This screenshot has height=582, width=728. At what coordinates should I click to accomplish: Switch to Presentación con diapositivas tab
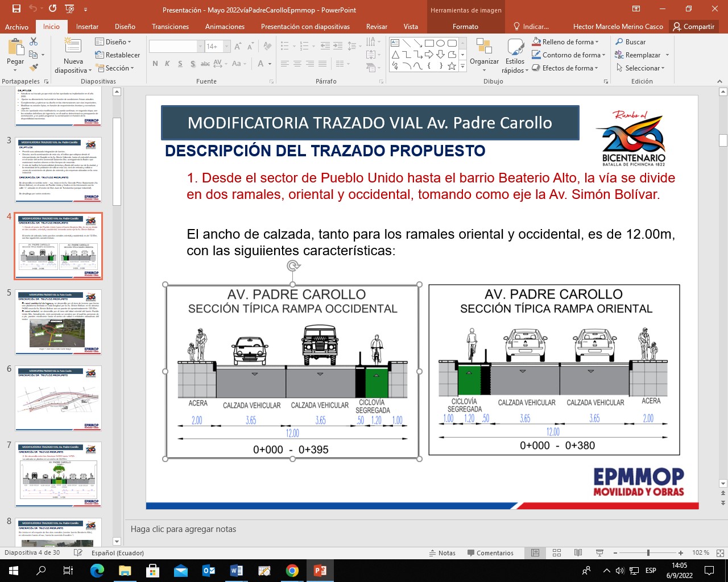pos(305,27)
